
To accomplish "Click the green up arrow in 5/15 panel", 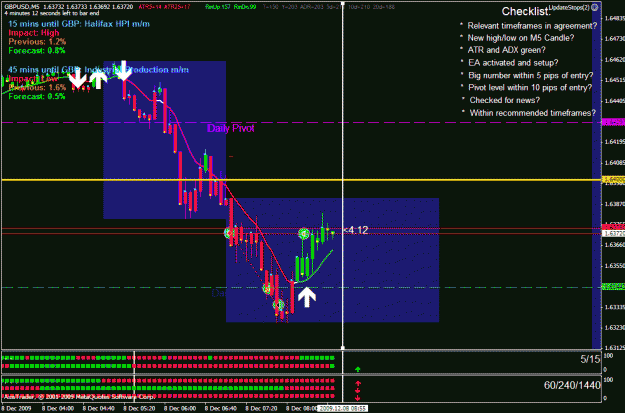I will click(358, 370).
